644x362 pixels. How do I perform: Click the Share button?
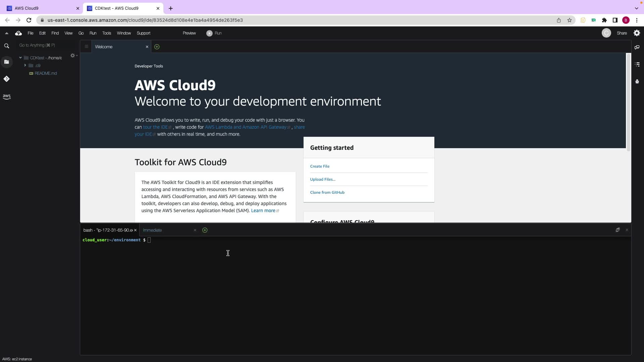[x=622, y=33]
